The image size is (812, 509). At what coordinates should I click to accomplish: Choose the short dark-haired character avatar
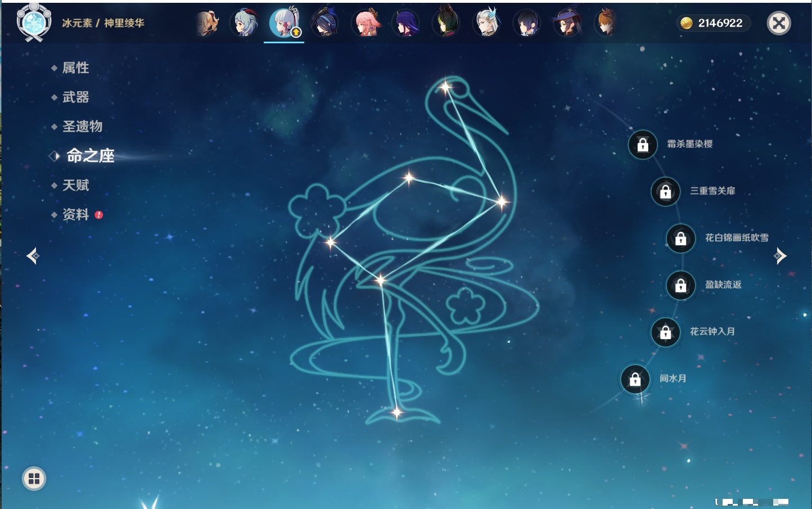tap(527, 24)
